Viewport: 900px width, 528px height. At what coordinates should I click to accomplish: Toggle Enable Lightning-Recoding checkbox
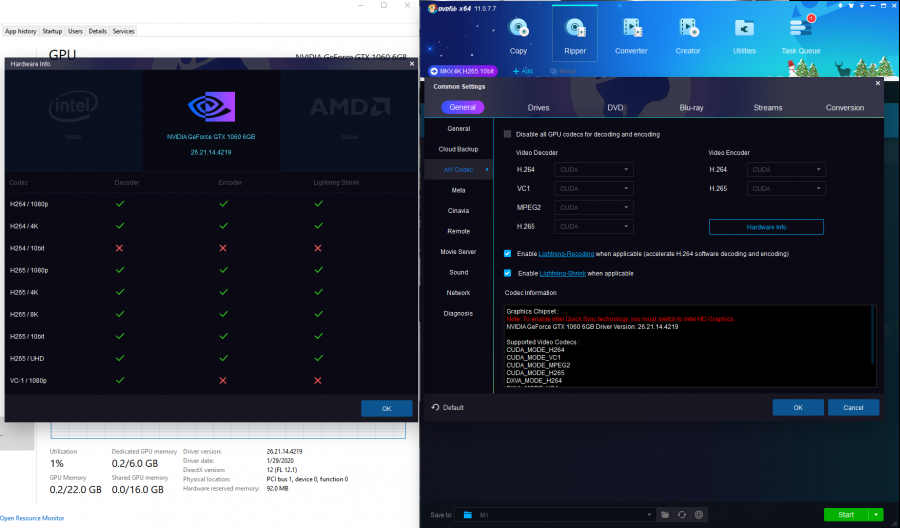point(507,254)
